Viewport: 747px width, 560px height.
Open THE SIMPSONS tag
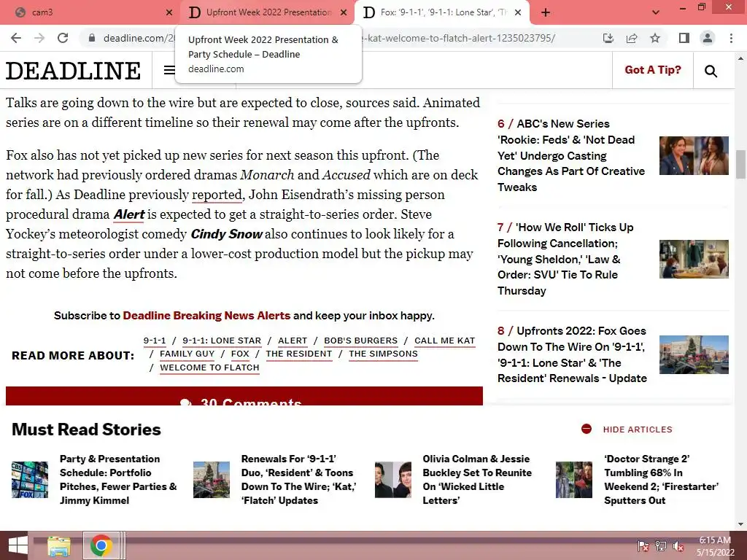(383, 354)
